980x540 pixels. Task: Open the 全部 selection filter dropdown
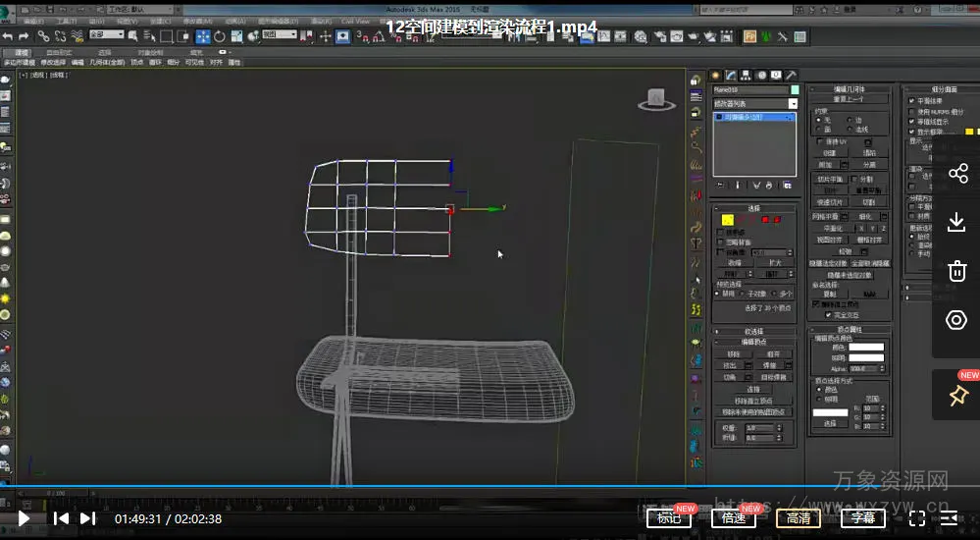click(109, 36)
